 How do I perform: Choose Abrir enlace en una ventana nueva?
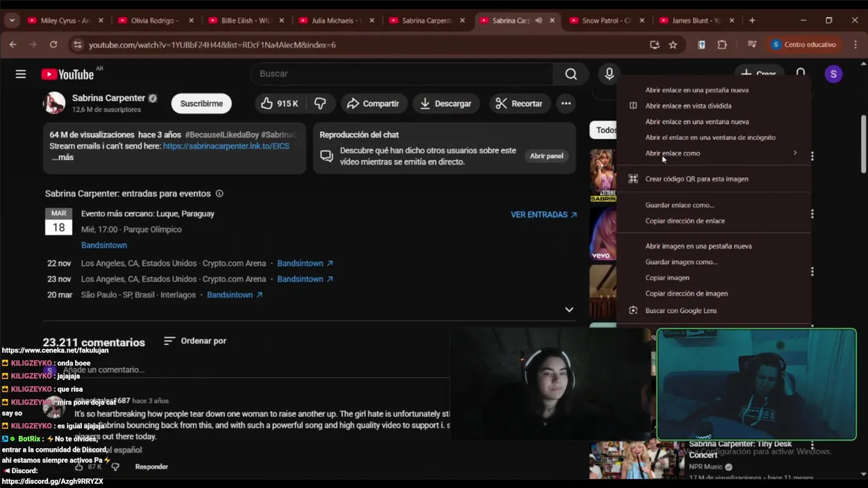point(713,122)
